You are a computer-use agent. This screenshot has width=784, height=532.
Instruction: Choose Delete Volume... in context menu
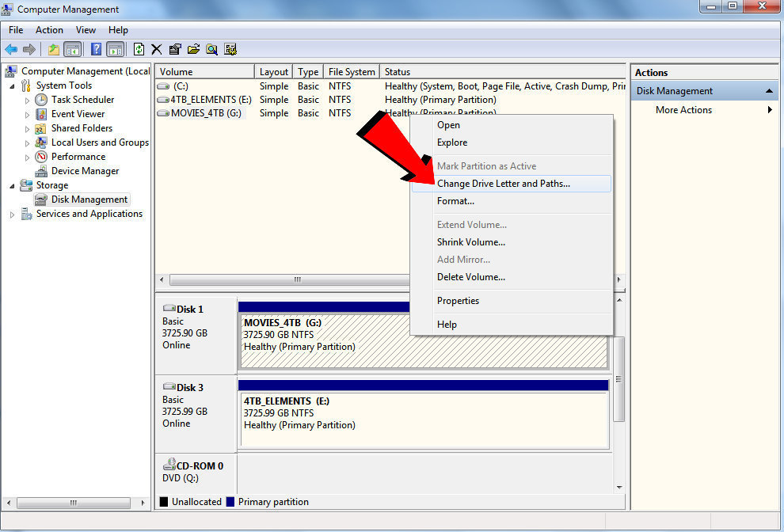pos(511,277)
